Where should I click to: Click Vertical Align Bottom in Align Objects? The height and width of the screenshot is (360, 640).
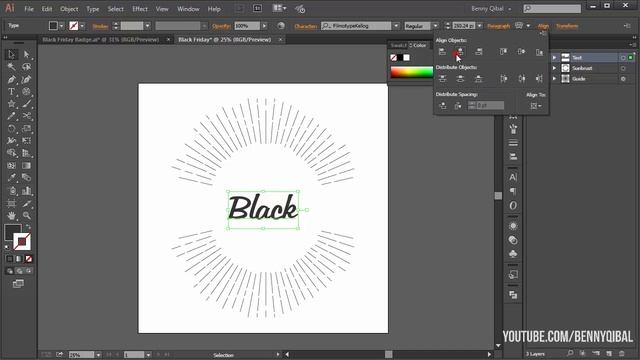tap(539, 52)
